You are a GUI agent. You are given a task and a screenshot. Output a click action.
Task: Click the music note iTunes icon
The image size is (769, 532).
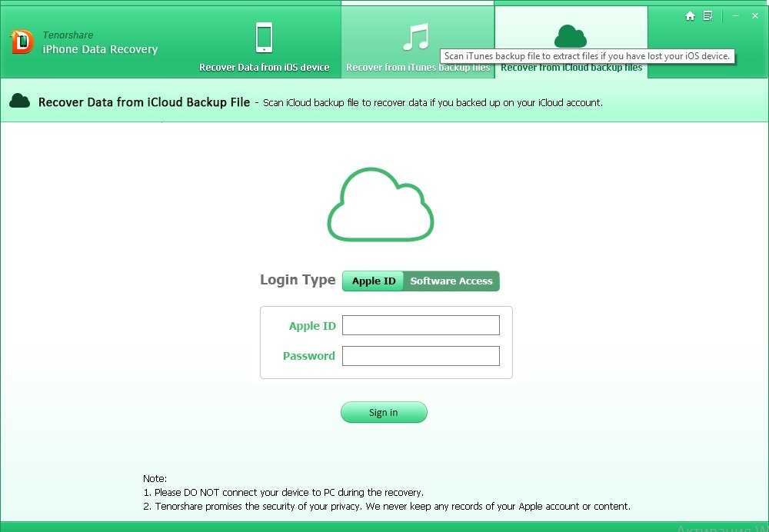point(416,36)
